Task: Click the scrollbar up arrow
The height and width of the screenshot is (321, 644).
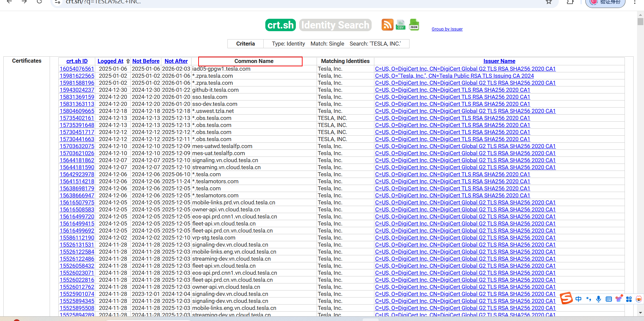Action: [x=640, y=14]
